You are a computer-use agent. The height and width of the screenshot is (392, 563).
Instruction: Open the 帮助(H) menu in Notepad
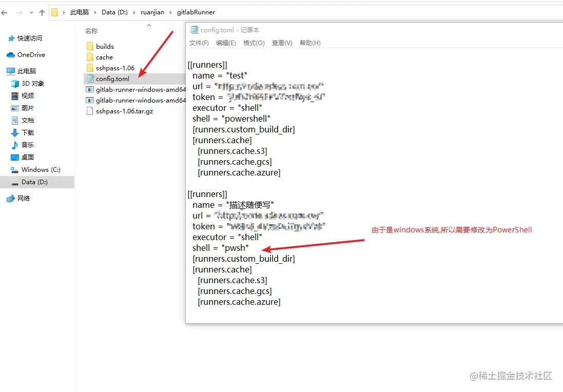click(x=310, y=43)
